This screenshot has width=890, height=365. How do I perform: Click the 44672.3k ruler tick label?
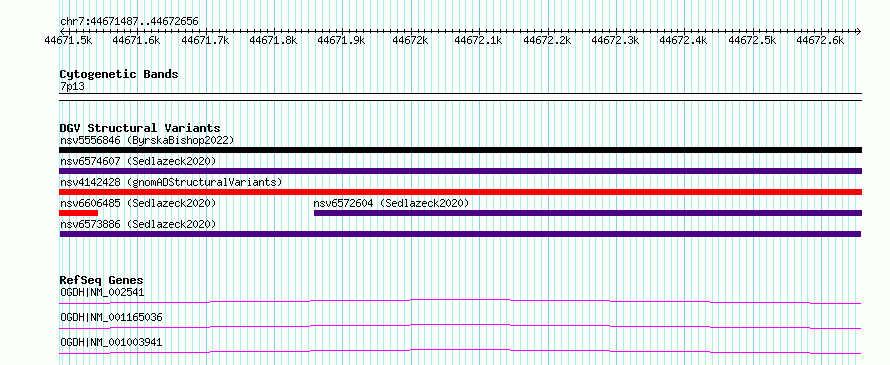pos(615,40)
